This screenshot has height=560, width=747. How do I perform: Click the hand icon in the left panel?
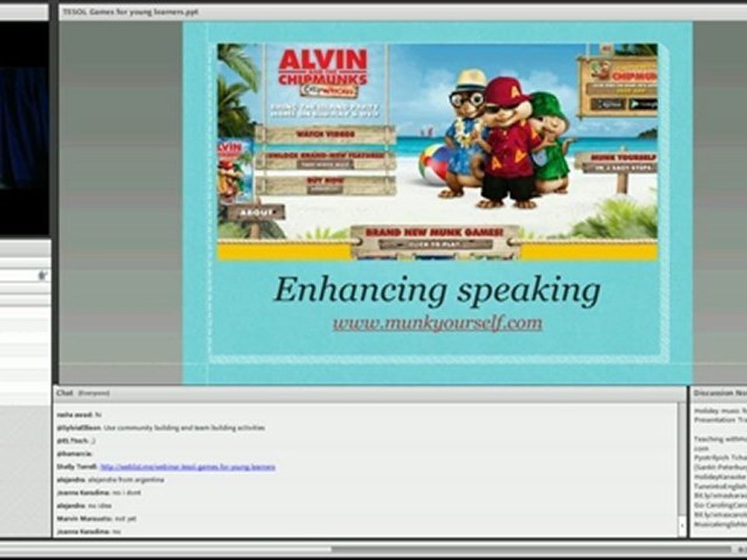pyautogui.click(x=43, y=275)
